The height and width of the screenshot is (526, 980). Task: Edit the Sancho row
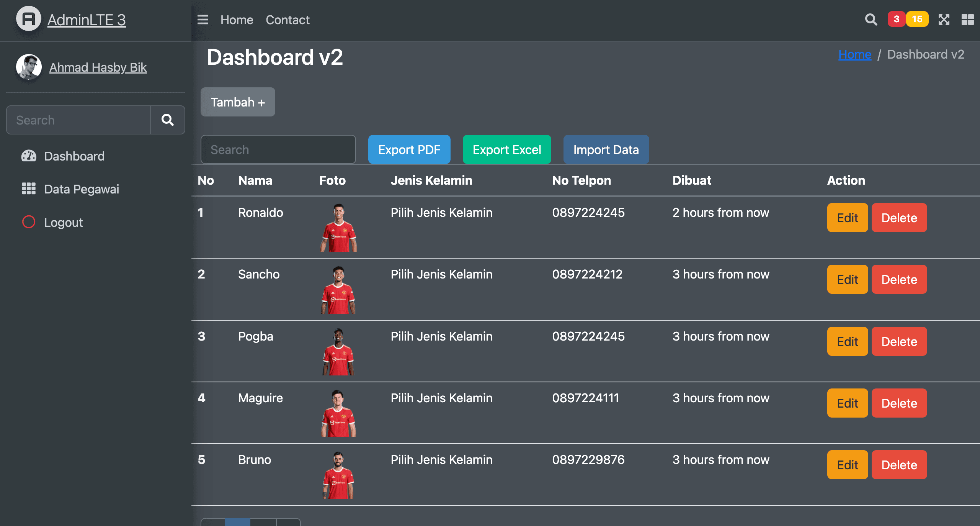(x=848, y=279)
